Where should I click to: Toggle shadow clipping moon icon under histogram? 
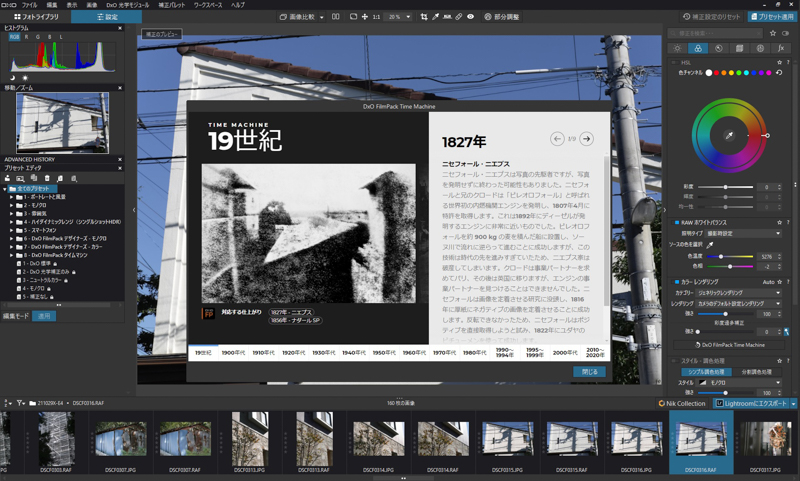pos(13,78)
